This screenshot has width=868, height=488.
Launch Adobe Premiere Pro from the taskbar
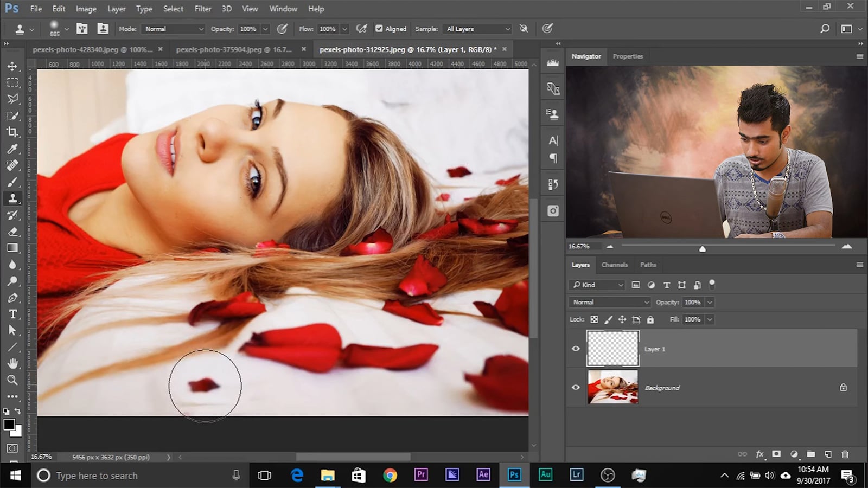point(420,475)
